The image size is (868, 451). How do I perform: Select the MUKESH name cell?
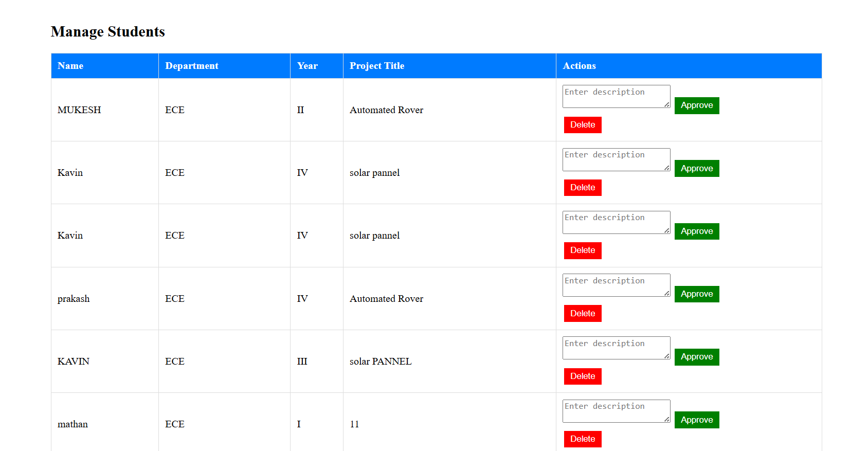[x=105, y=110]
